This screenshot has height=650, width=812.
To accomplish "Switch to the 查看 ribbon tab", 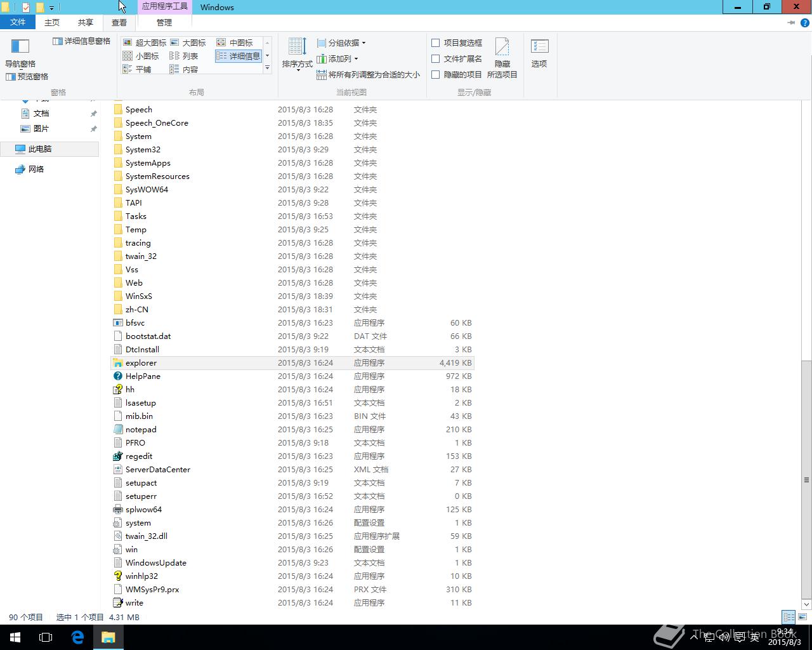I will [x=119, y=22].
